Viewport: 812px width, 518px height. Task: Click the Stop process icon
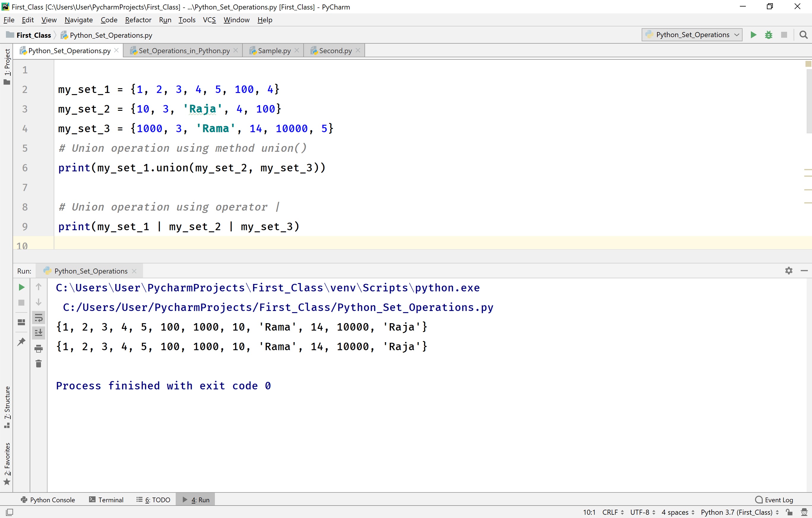784,35
